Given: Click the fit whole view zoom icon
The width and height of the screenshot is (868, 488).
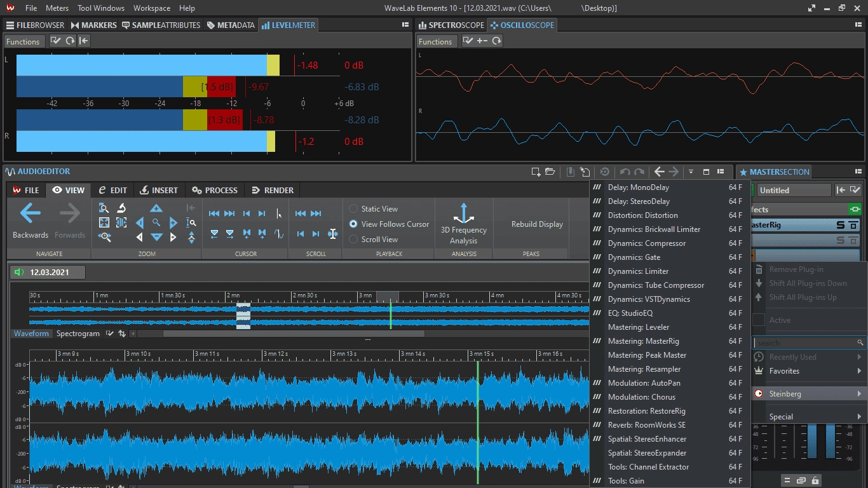Looking at the screenshot, I should 104,222.
